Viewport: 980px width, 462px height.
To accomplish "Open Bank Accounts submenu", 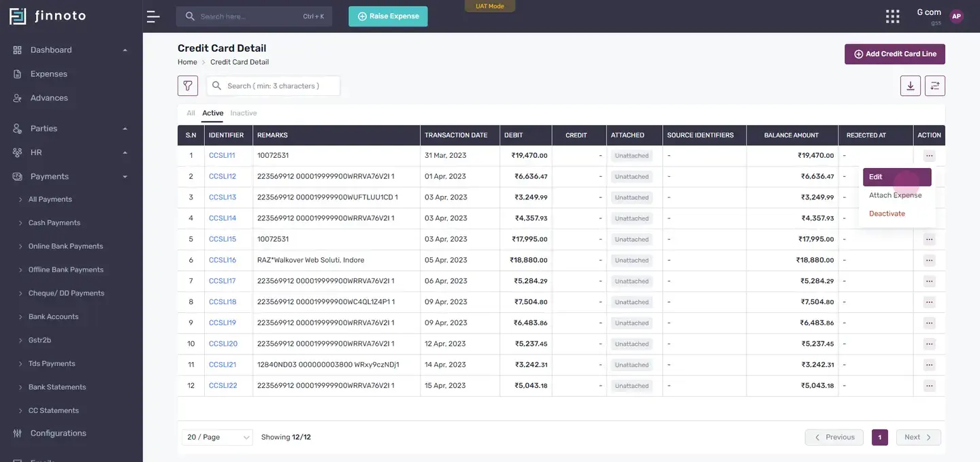I will [x=53, y=316].
